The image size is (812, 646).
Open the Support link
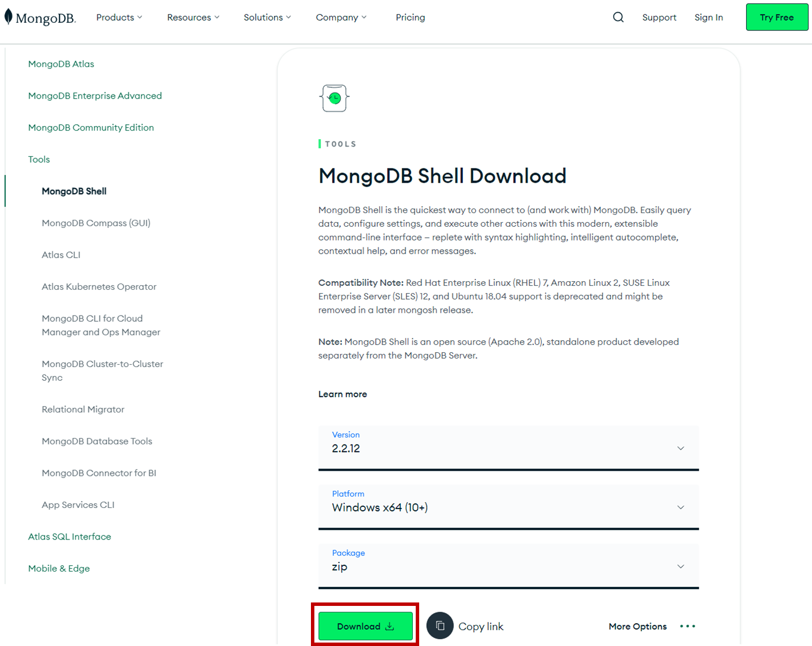pos(659,17)
